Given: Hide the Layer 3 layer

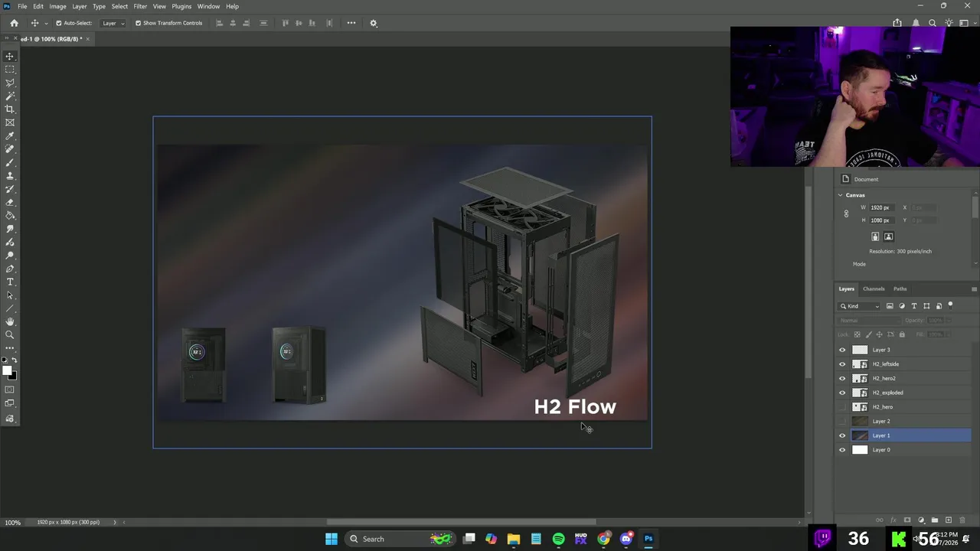Looking at the screenshot, I should pyautogui.click(x=843, y=350).
